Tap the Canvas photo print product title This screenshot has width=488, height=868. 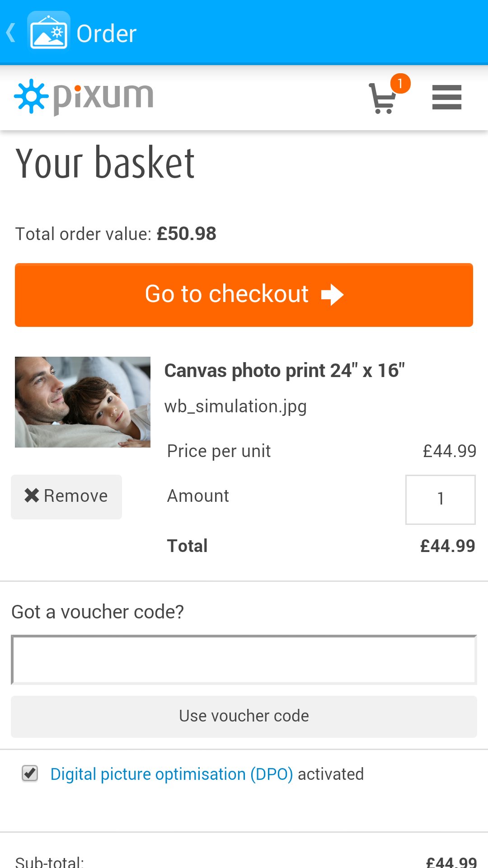(285, 371)
